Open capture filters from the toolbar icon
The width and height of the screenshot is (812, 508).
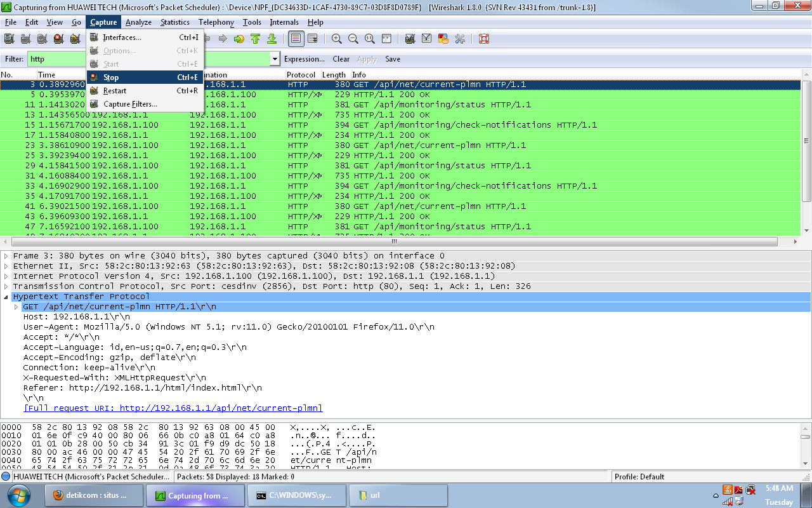point(410,39)
